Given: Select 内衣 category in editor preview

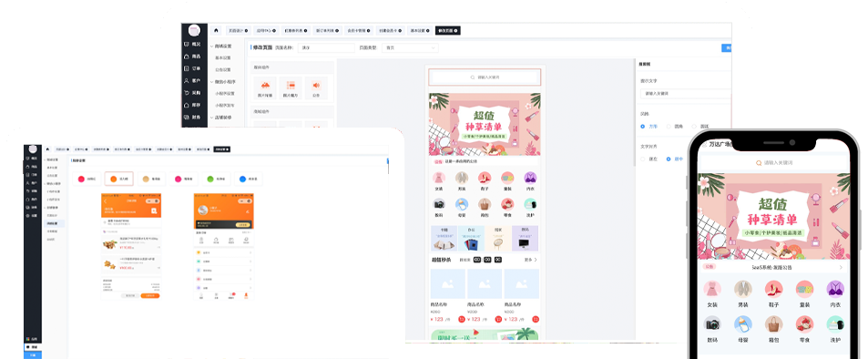Looking at the screenshot, I should click(530, 180).
